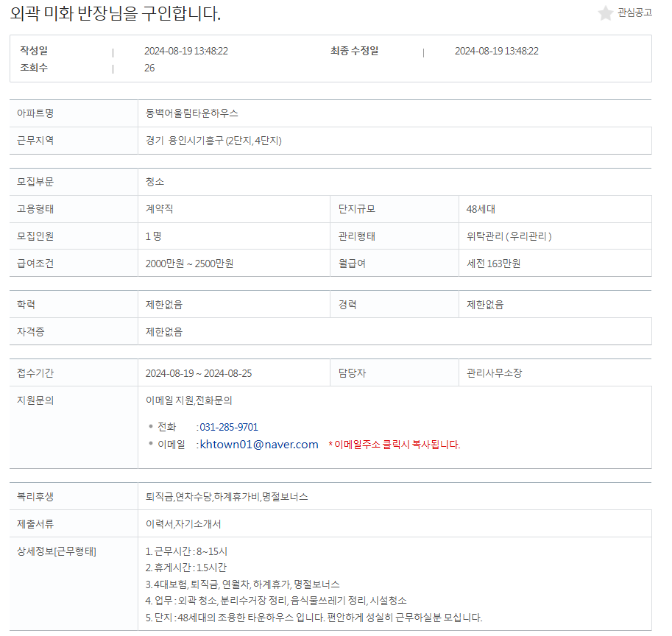Click contact person 관리사무소장
Image resolution: width=672 pixels, height=636 pixels.
tap(494, 373)
